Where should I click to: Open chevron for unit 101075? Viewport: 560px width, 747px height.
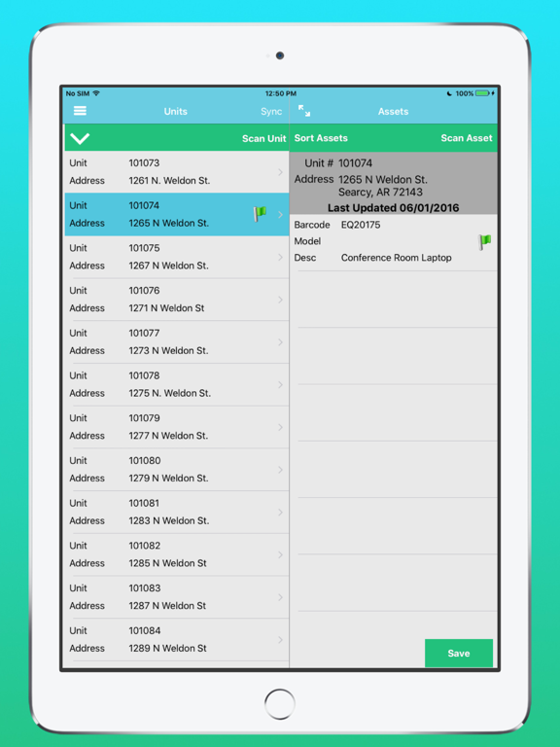(x=280, y=257)
